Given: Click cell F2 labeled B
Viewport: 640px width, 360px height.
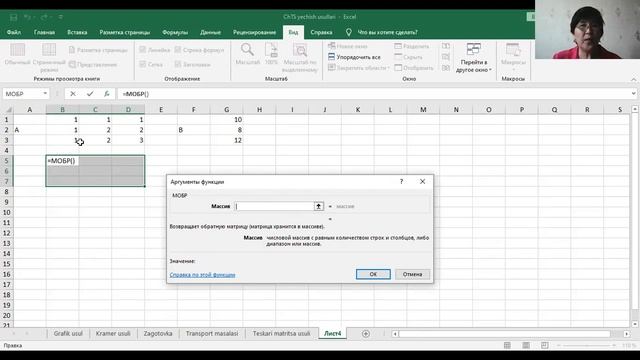Looking at the screenshot, I should click(193, 130).
